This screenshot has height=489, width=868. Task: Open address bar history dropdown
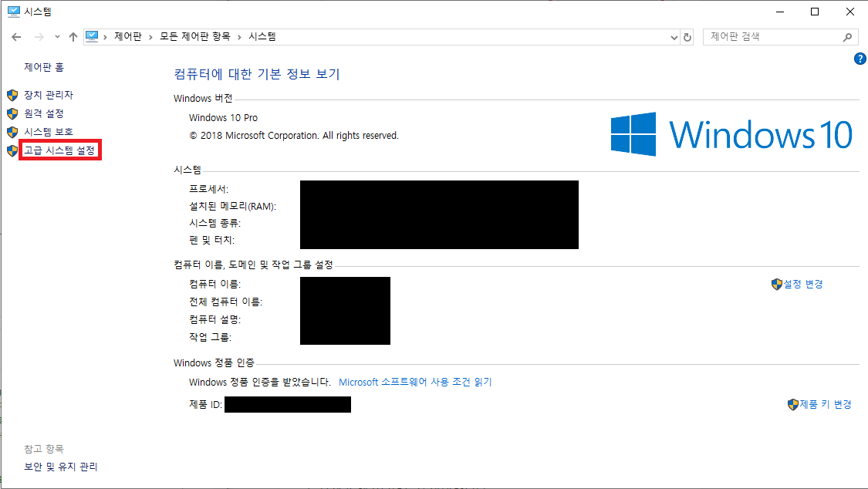click(674, 37)
